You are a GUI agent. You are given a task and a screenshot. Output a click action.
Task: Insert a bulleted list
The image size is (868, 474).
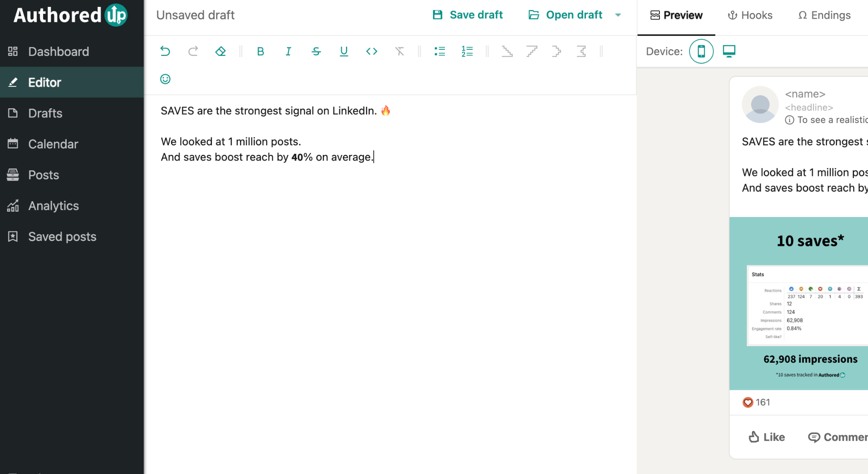tap(440, 52)
